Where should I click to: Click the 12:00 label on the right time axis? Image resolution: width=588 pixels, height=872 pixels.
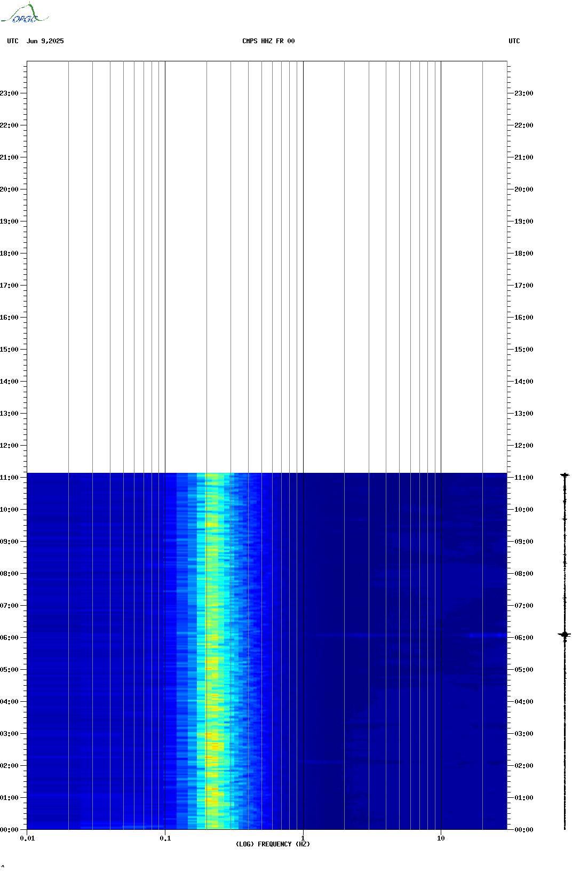pyautogui.click(x=524, y=446)
